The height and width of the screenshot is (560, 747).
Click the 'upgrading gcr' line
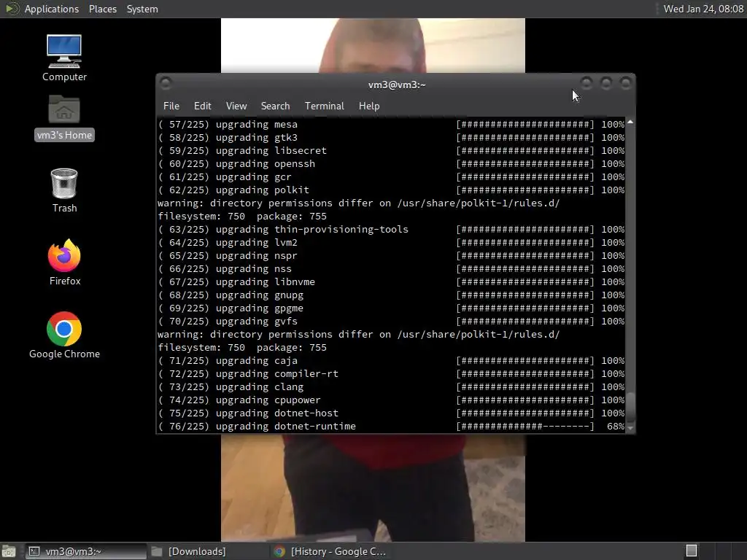391,176
